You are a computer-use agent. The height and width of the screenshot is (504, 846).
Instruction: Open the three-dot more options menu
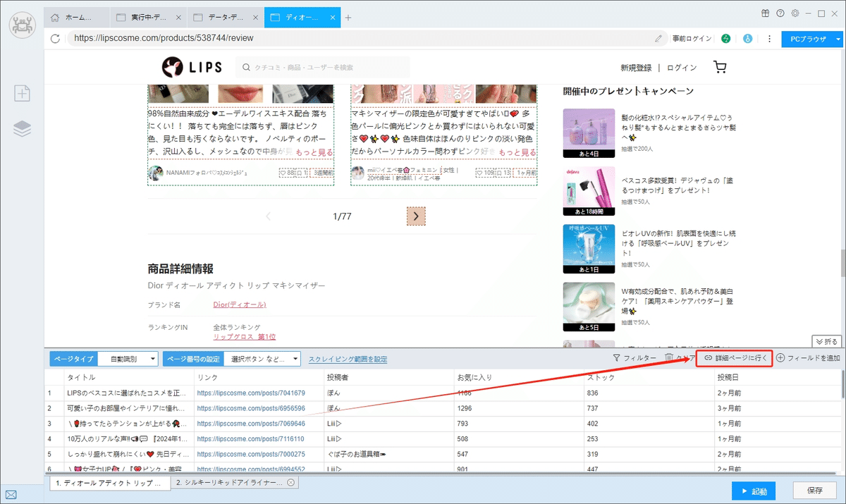pyautogui.click(x=769, y=39)
